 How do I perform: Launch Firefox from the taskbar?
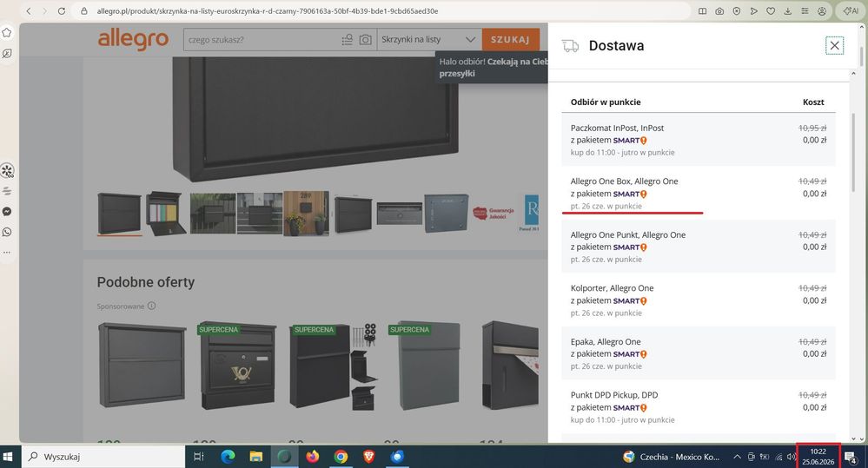[313, 457]
